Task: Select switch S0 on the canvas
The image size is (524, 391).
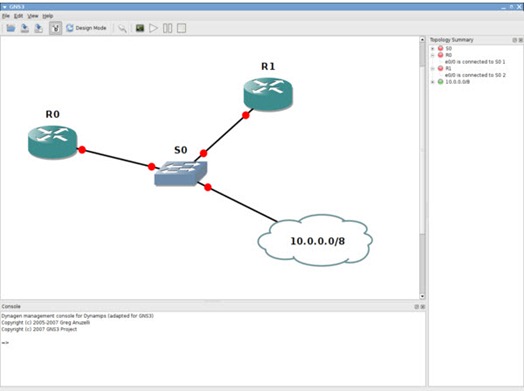Action: 181,173
